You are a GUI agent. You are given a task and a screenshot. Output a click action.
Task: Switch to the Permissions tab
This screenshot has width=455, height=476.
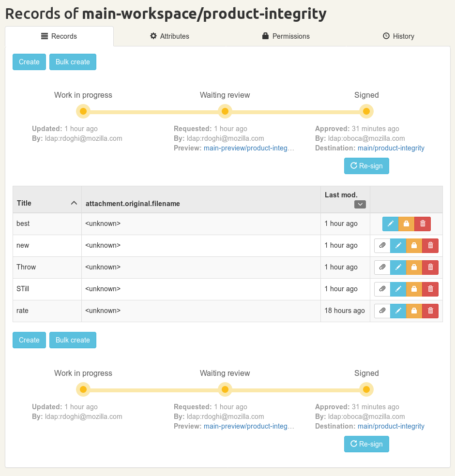pos(286,36)
